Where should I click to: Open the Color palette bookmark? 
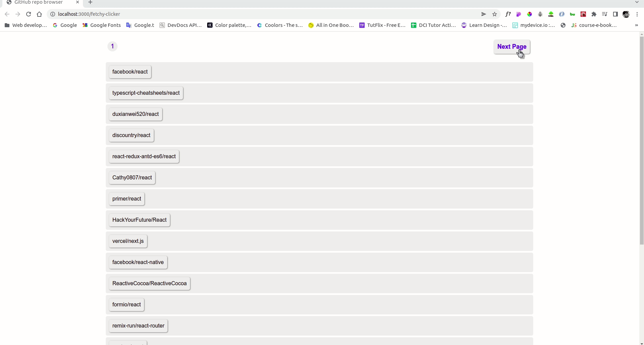click(229, 25)
